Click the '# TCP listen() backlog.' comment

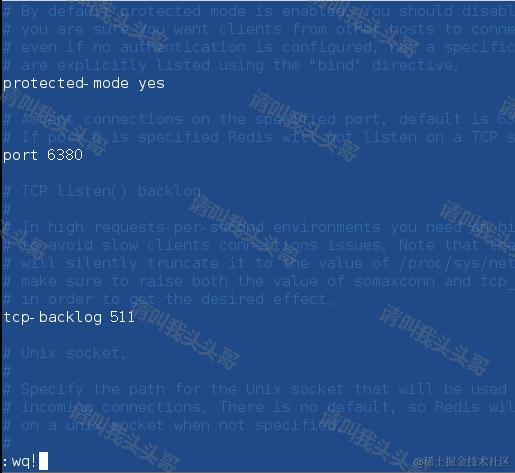[x=102, y=191]
